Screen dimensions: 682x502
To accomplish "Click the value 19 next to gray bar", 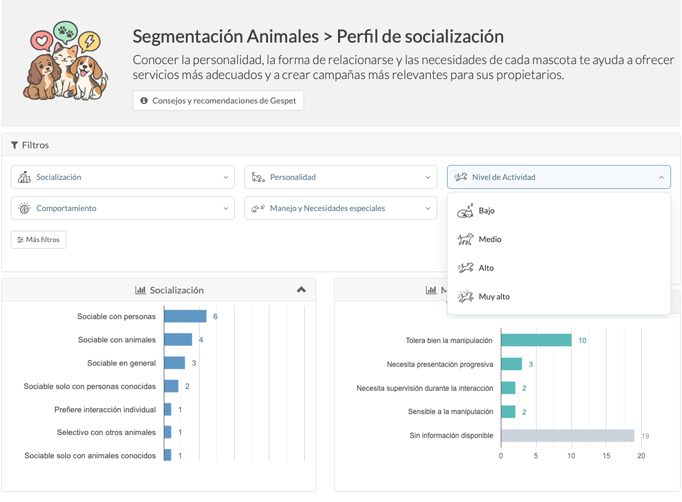I will (645, 436).
